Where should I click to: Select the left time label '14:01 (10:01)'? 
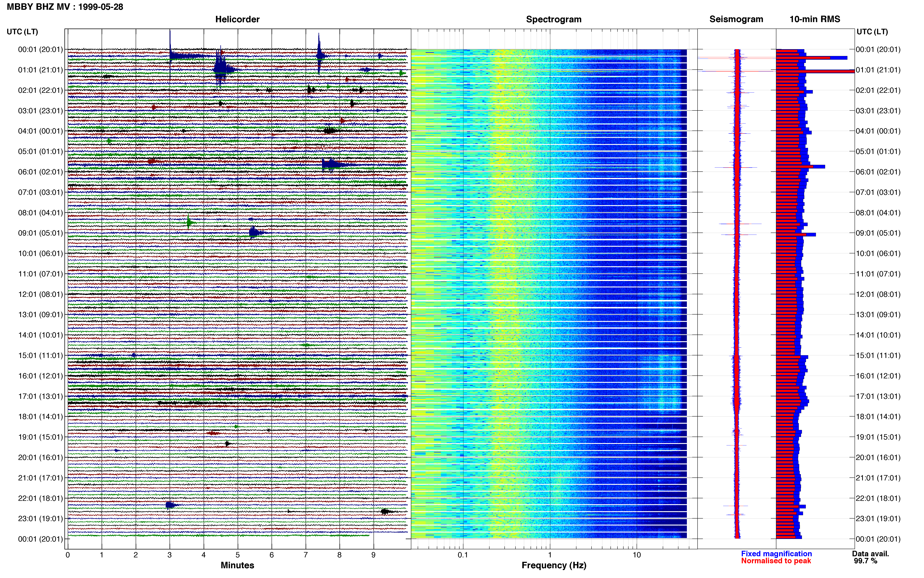tap(40, 335)
